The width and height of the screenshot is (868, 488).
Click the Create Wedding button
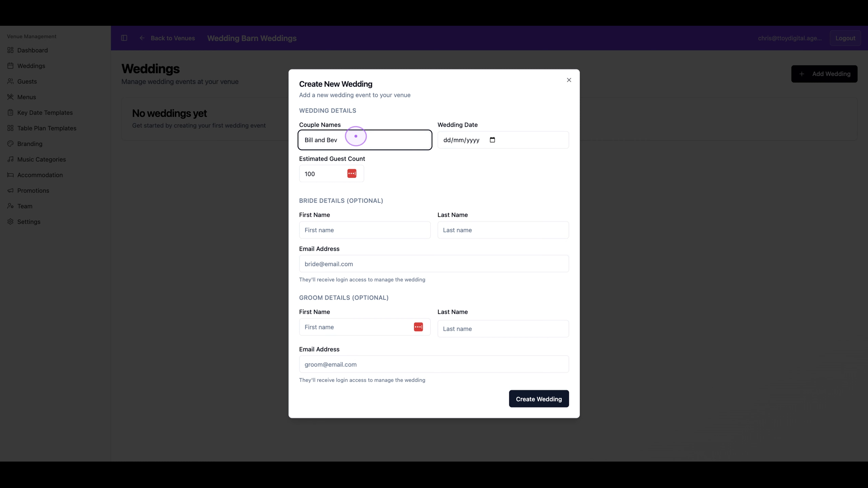[x=539, y=399]
